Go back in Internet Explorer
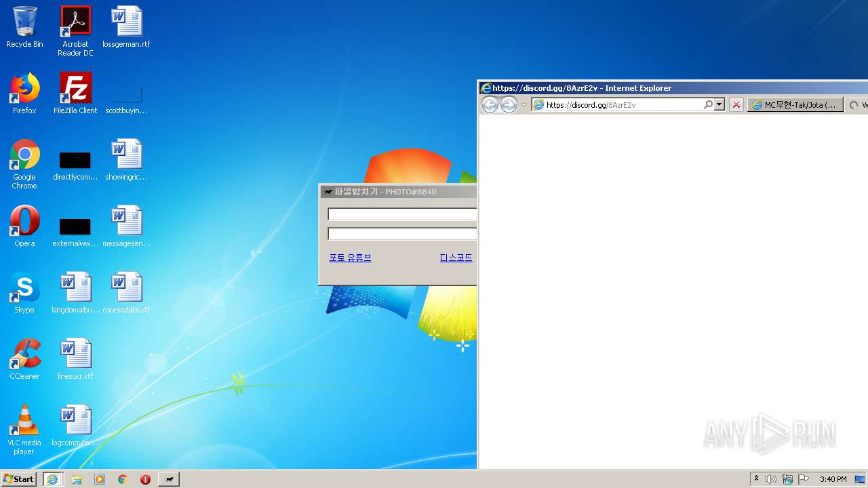The image size is (868, 488). 490,104
